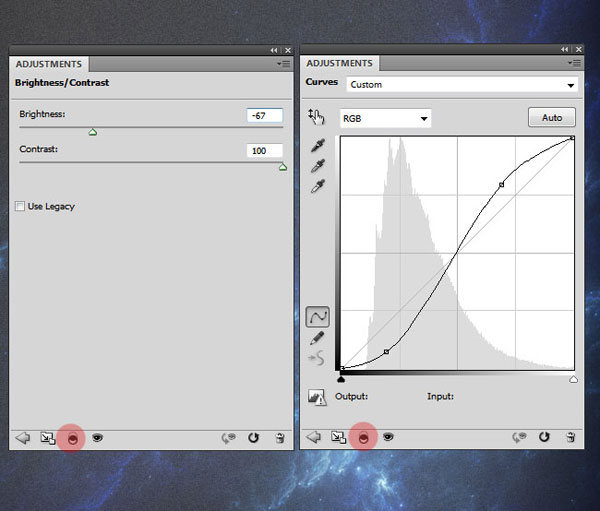Click the Input label in Curves
The image size is (600, 511).
pos(440,396)
